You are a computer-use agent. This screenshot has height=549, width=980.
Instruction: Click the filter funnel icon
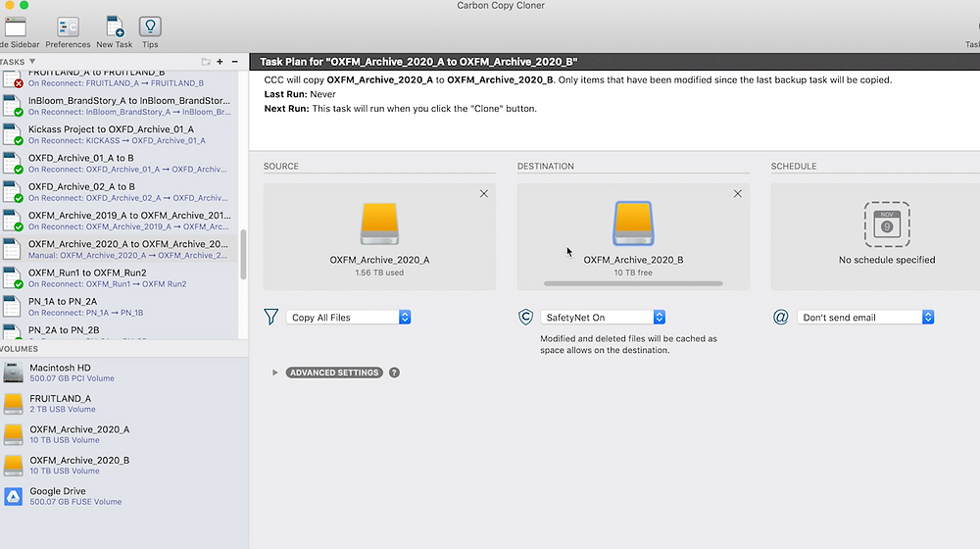point(270,317)
